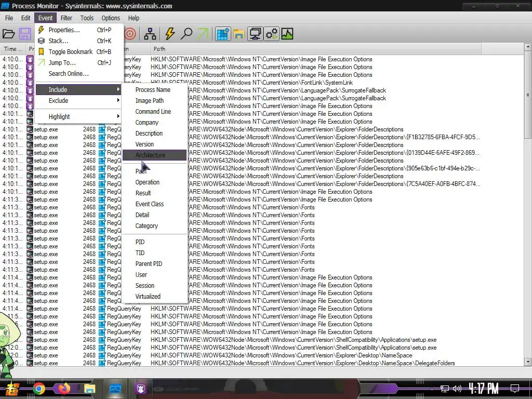Toggle Show Process and Thread Activity button
The height and width of the screenshot is (399, 532).
(x=271, y=34)
